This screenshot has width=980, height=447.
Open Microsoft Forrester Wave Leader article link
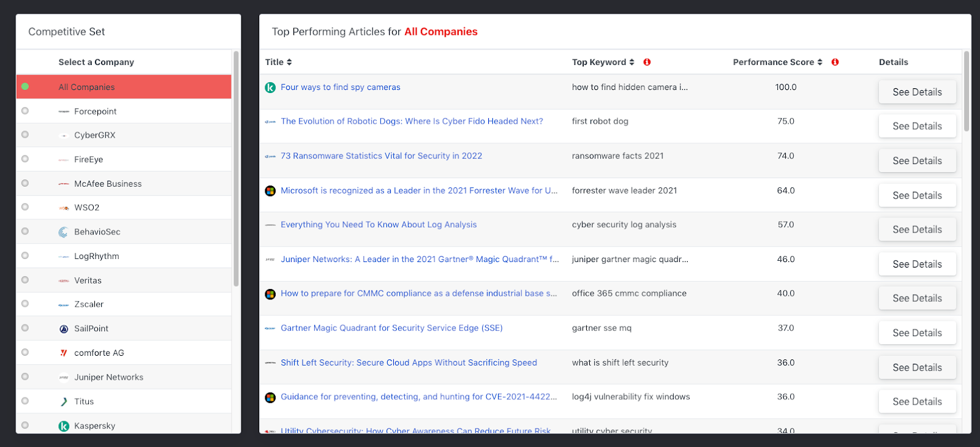click(x=419, y=191)
